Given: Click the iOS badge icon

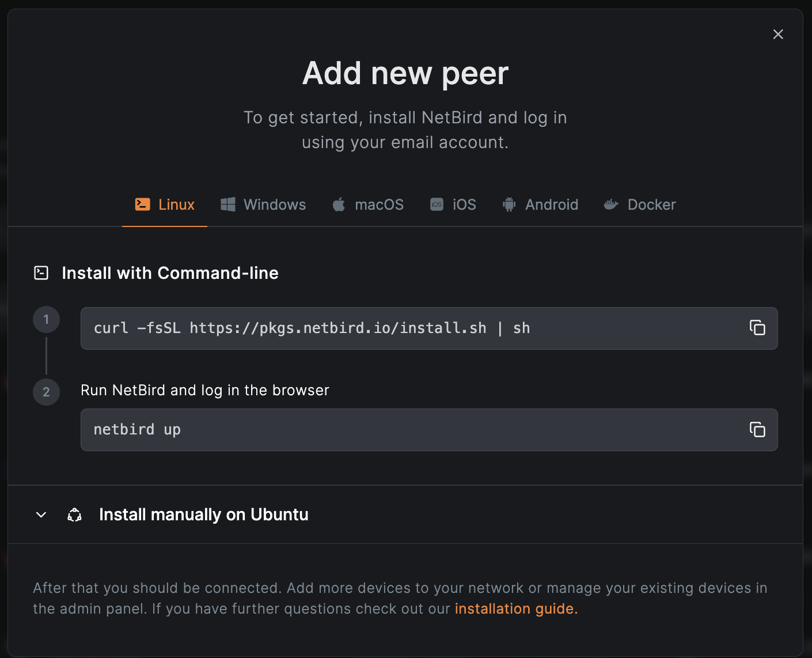Looking at the screenshot, I should click(437, 205).
